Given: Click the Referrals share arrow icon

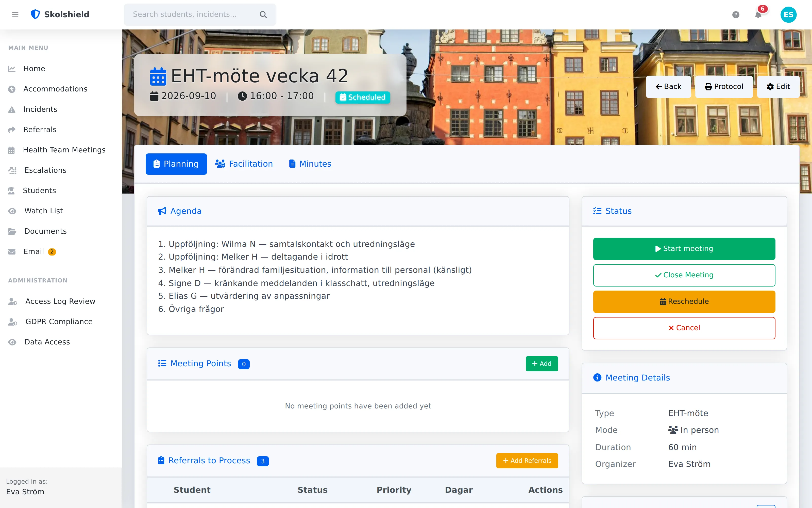Looking at the screenshot, I should tap(12, 130).
